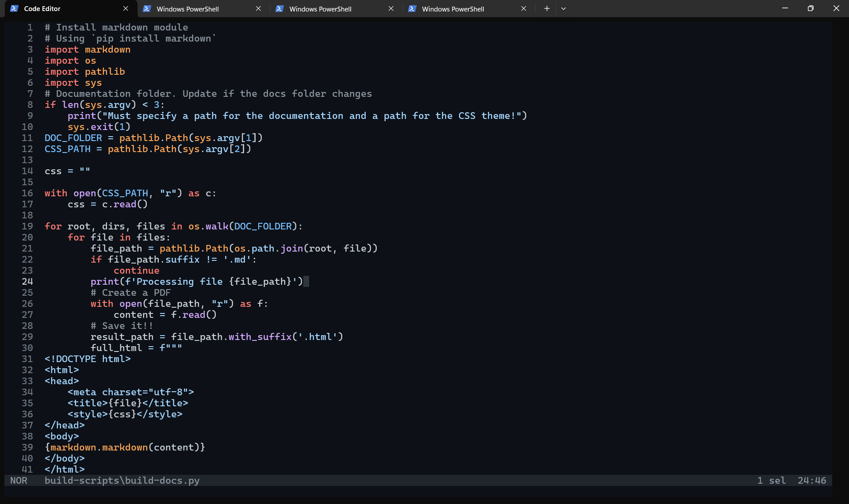
Task: Close the second tab, a Windows PowerShell tab
Action: click(258, 9)
